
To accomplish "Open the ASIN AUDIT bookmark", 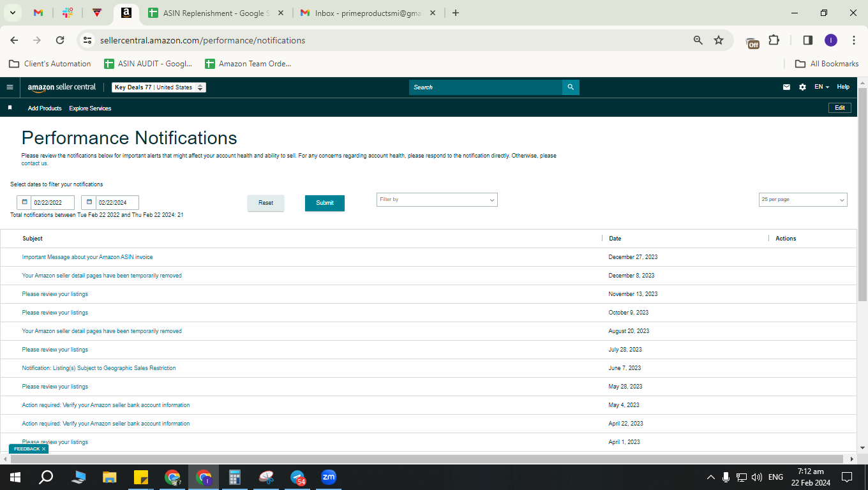I will [x=148, y=64].
